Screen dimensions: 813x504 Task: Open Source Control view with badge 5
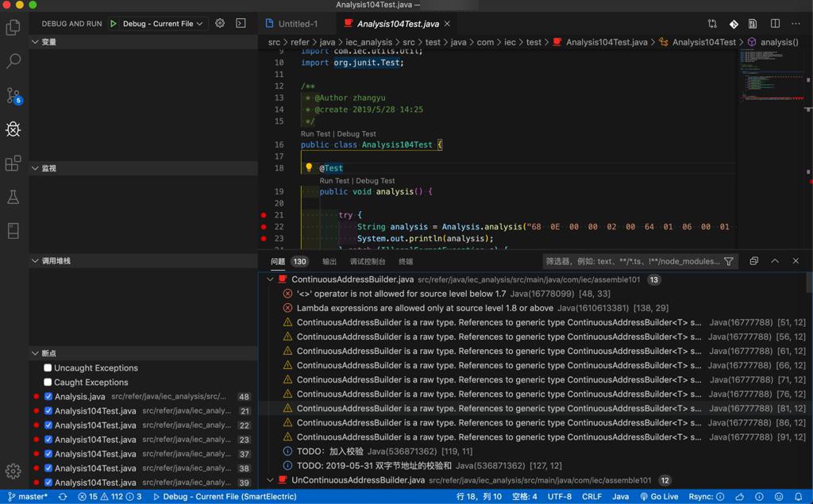(13, 95)
